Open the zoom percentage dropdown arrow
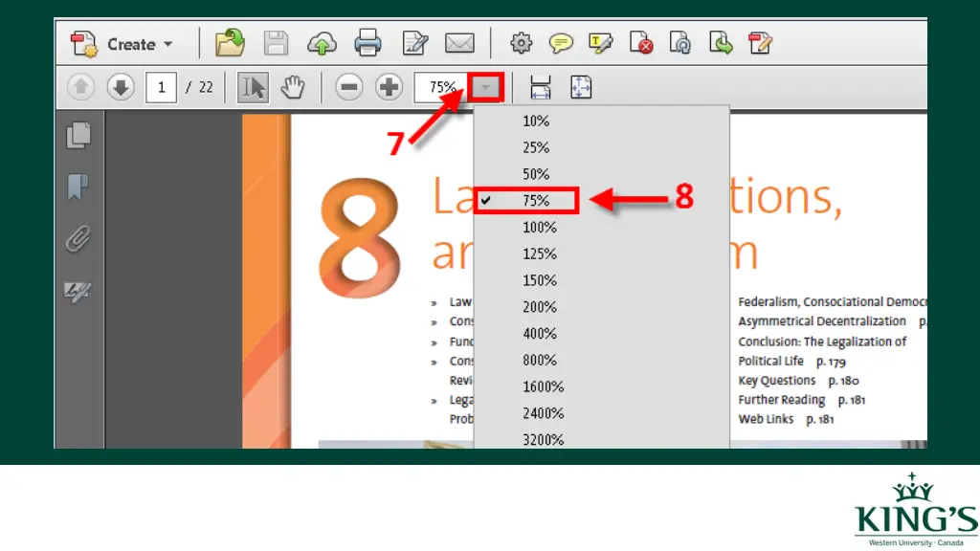 (487, 88)
